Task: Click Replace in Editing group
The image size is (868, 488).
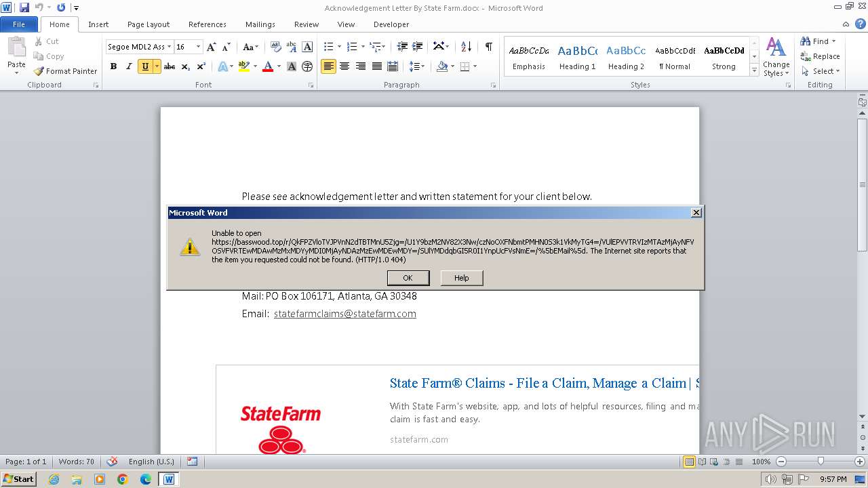Action: (x=820, y=56)
